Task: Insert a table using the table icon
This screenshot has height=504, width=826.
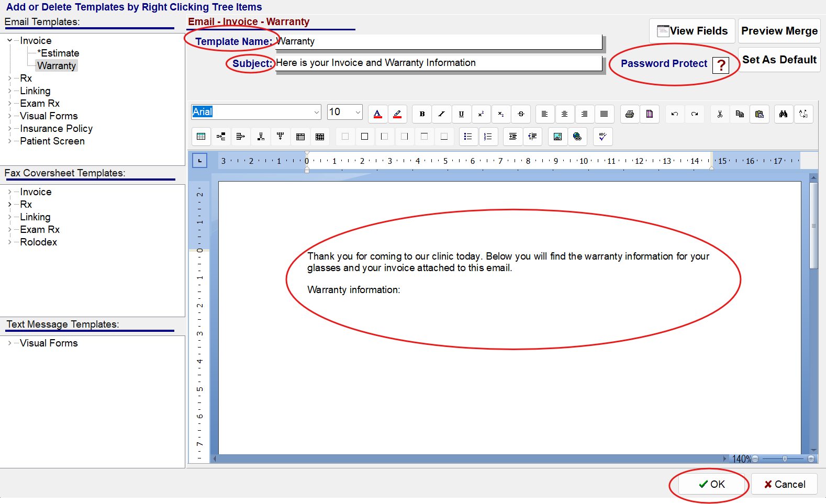Action: pyautogui.click(x=201, y=137)
